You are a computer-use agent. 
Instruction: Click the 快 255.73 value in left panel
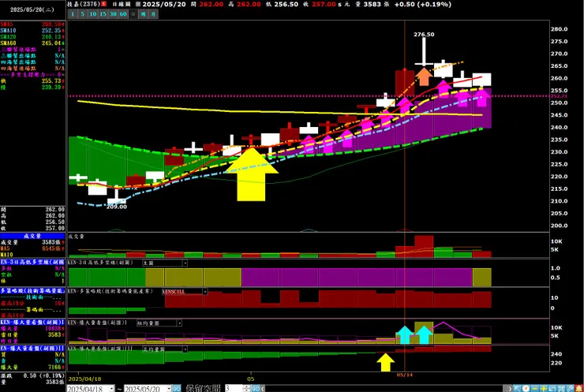[x=53, y=80]
